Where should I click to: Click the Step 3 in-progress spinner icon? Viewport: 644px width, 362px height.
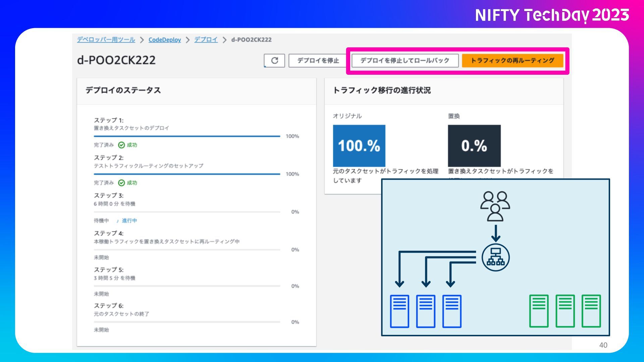[x=117, y=221]
